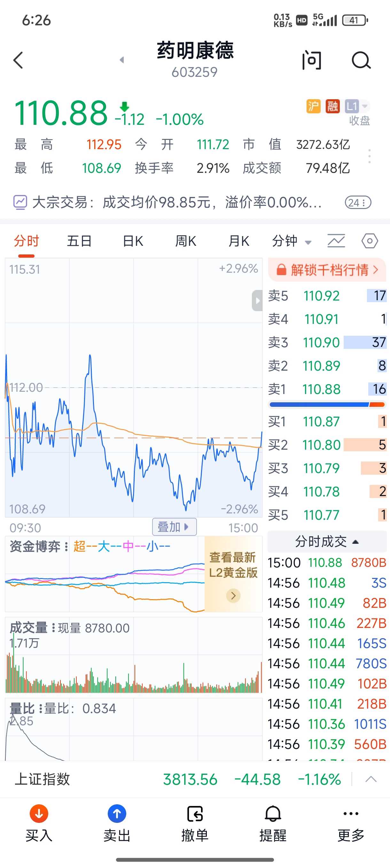
Task: Switch to the 五日 tab
Action: coord(79,241)
